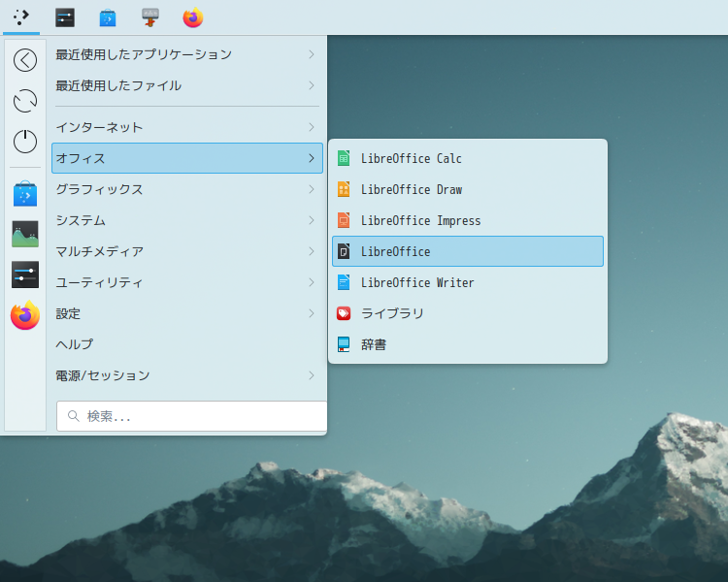Focus the 検索 search input field
Image resolution: width=728 pixels, height=582 pixels.
point(192,416)
